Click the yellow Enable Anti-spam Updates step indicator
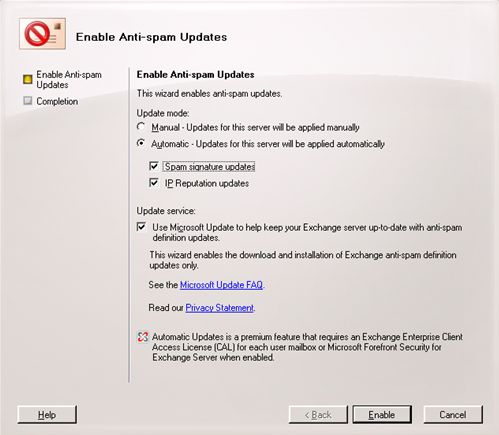499x435 pixels. [x=28, y=79]
